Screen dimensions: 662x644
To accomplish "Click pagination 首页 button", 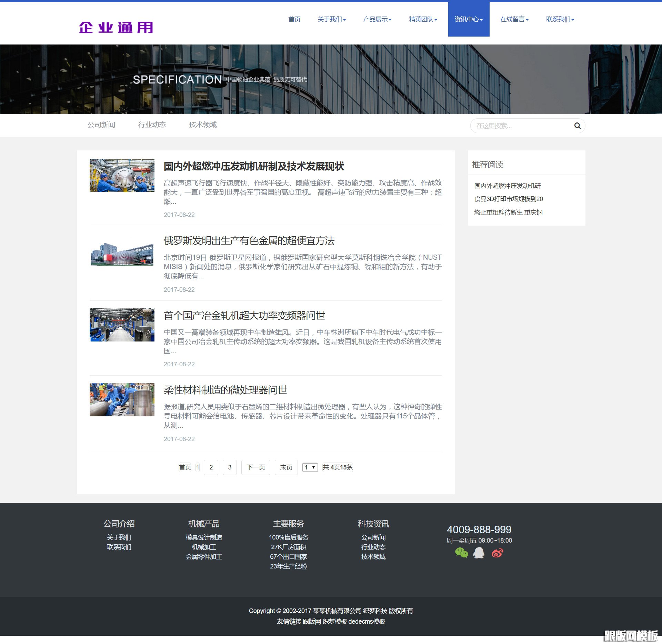I will point(185,467).
